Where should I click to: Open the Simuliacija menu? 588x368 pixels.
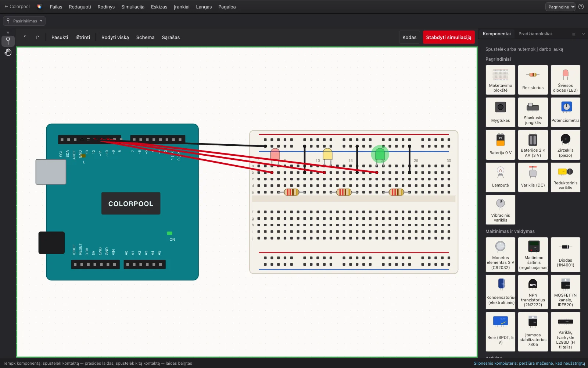[133, 7]
